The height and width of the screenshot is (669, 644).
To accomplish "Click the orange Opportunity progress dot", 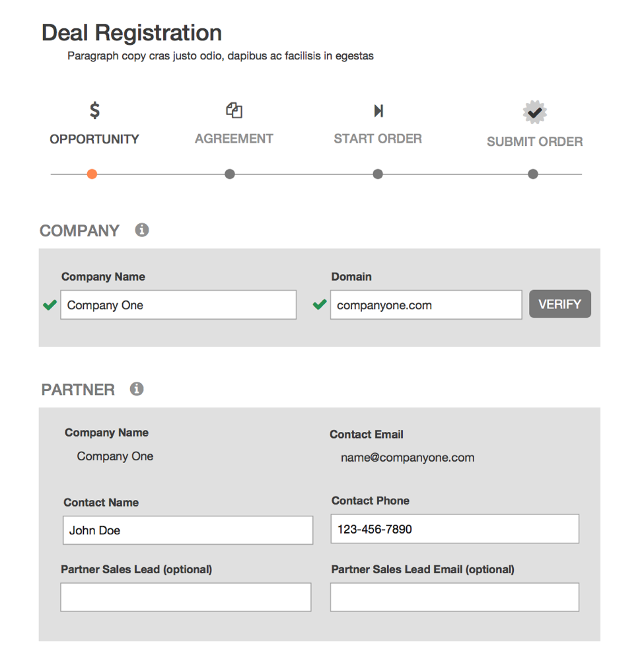I will 92,174.
